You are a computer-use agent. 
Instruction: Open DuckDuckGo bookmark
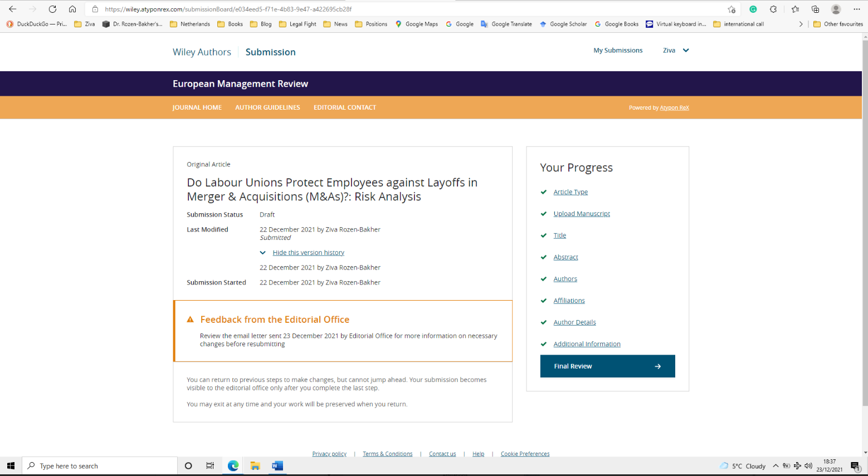(x=37, y=24)
